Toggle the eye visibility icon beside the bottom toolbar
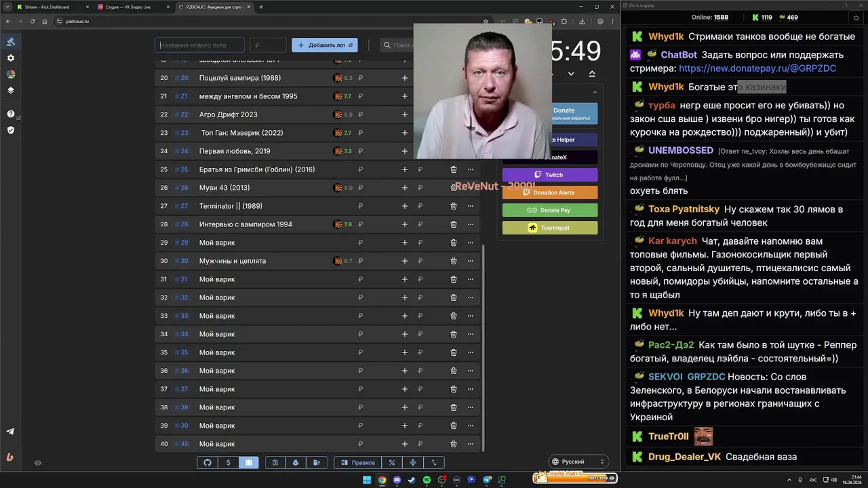Image resolution: width=868 pixels, height=488 pixels. [x=38, y=463]
